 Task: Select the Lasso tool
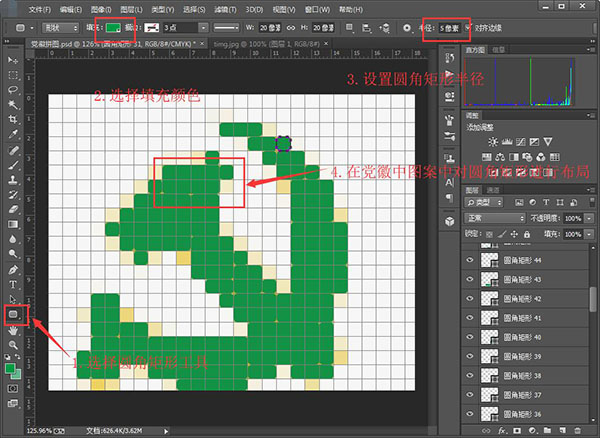point(13,90)
